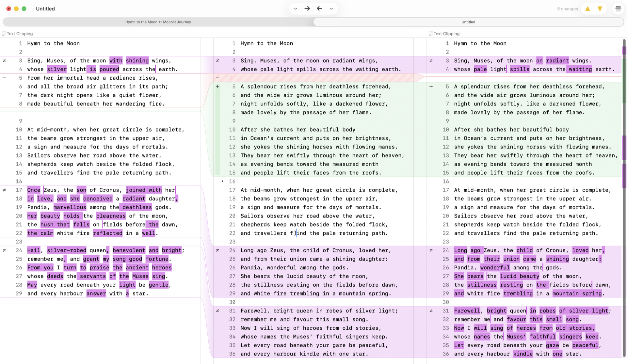Click the middle pane line 'and travellers find the pale returning path.'
627x364 pixels.
tap(314, 233)
